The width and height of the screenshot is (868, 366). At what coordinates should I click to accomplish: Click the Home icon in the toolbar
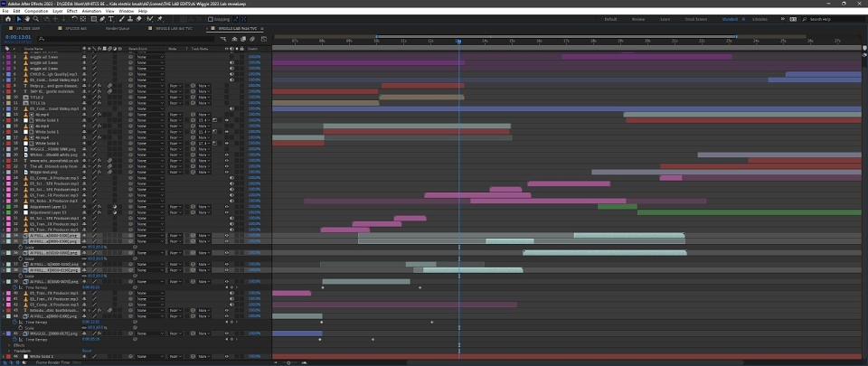(x=8, y=19)
